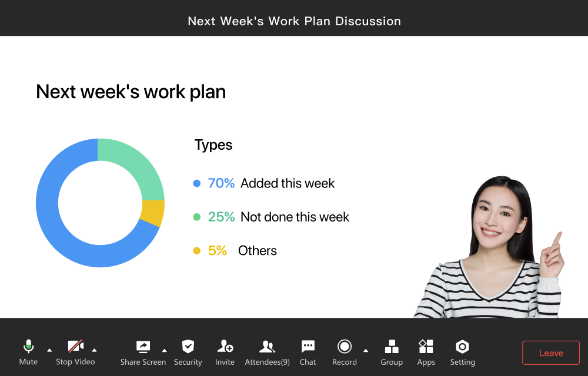This screenshot has width=588, height=376.
Task: Click the "Next week's work plan" slide heading
Action: 131,92
